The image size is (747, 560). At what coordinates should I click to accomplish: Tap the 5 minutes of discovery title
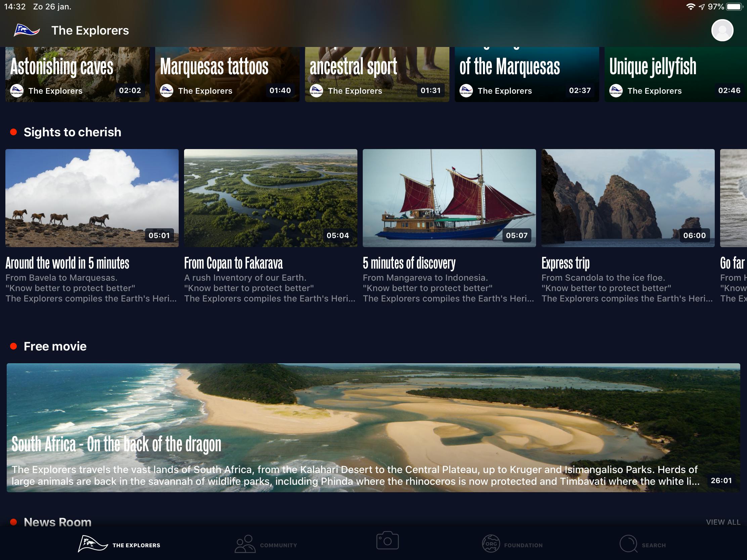pyautogui.click(x=409, y=263)
